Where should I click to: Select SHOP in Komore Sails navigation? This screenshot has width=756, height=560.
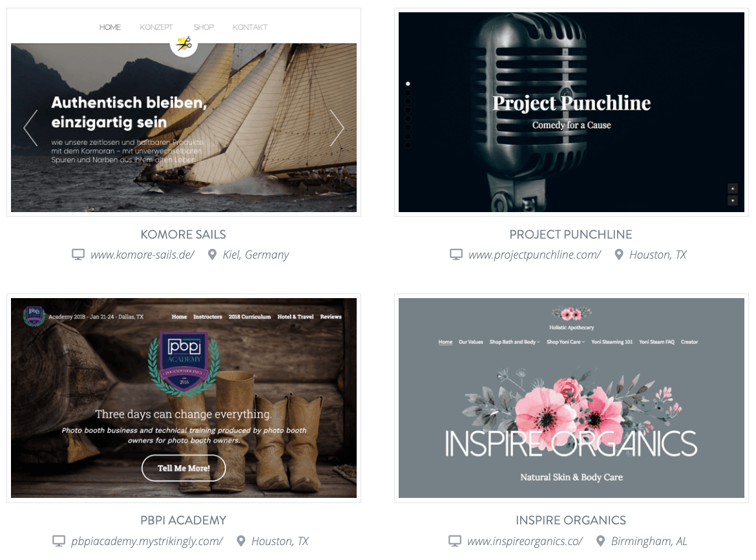coord(204,27)
